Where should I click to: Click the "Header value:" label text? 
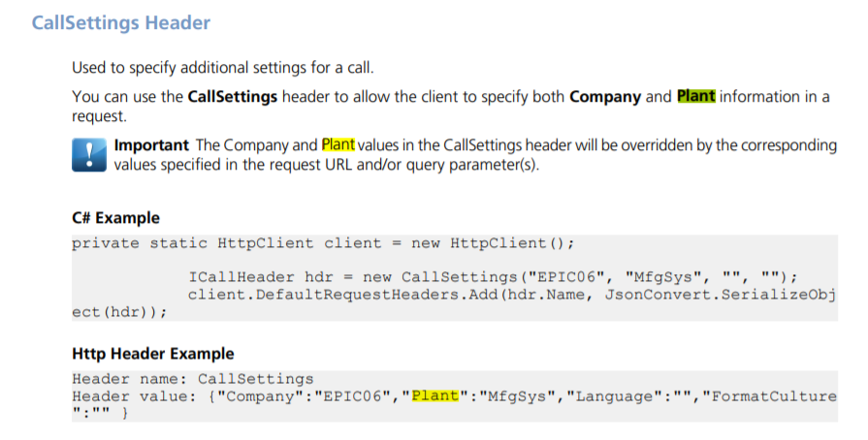click(131, 395)
